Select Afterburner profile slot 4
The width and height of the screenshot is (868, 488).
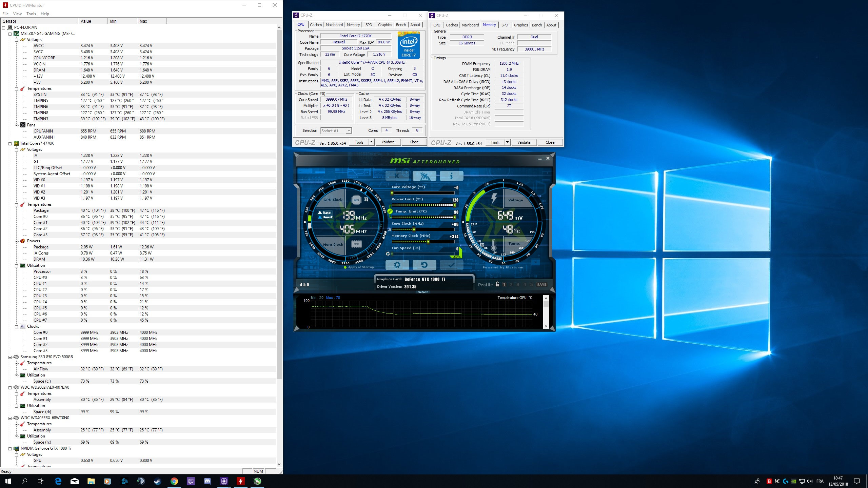point(525,285)
